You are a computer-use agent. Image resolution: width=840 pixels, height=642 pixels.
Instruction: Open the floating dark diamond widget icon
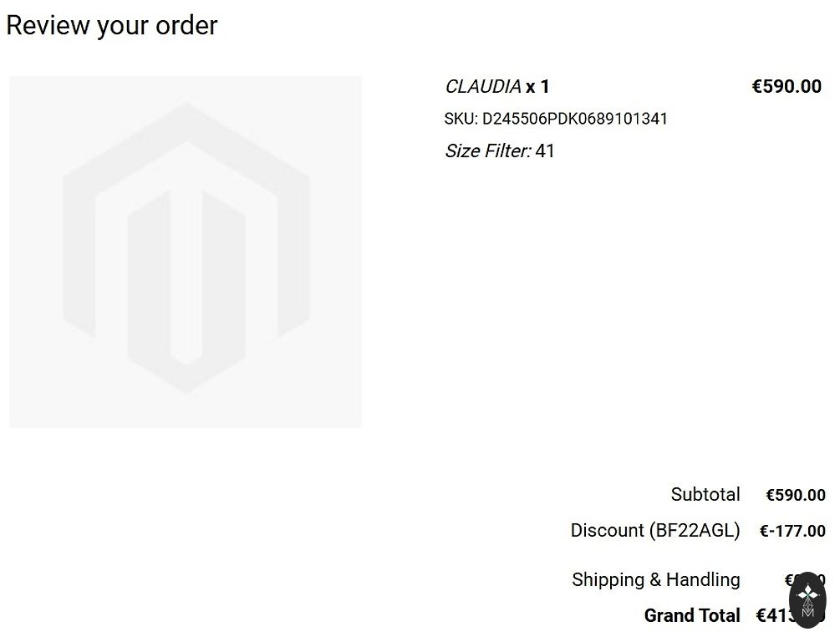coord(807,600)
